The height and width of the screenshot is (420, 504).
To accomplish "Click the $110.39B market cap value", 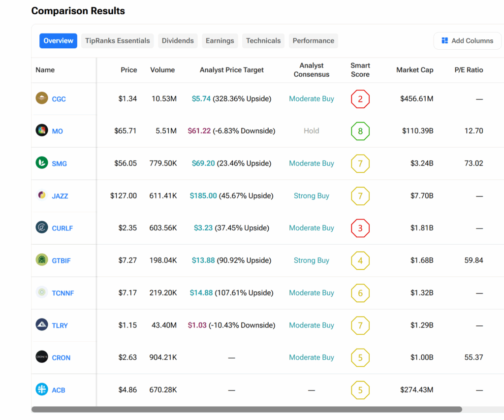I will pos(418,131).
